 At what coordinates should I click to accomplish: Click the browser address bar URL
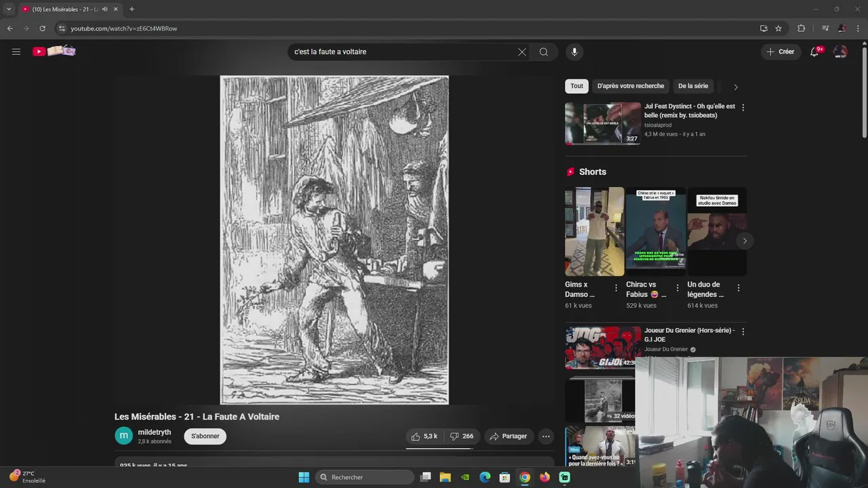click(x=124, y=28)
